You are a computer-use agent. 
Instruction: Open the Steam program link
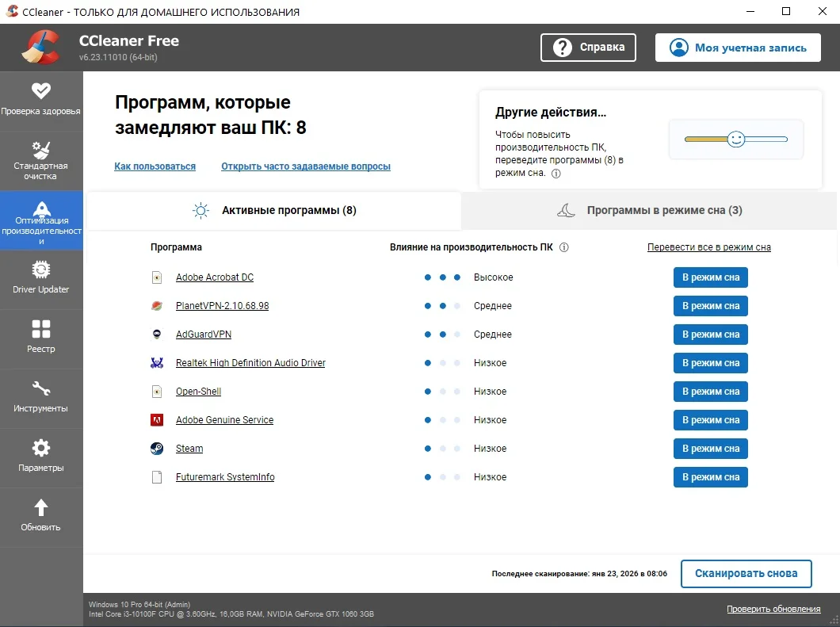189,448
